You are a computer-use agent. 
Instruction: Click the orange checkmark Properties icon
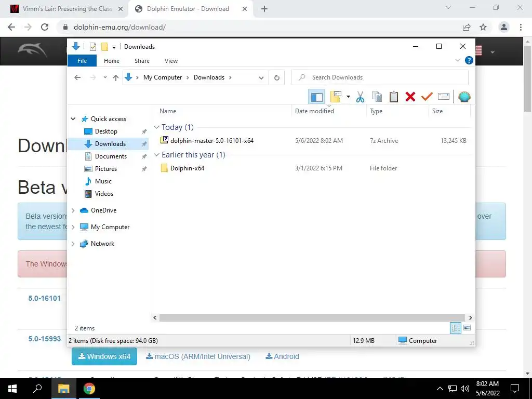[x=427, y=97]
